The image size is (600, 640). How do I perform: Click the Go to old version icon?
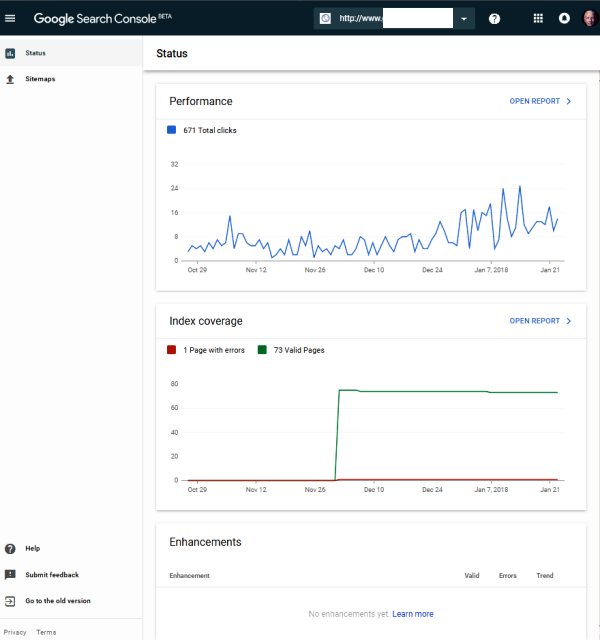(x=10, y=601)
